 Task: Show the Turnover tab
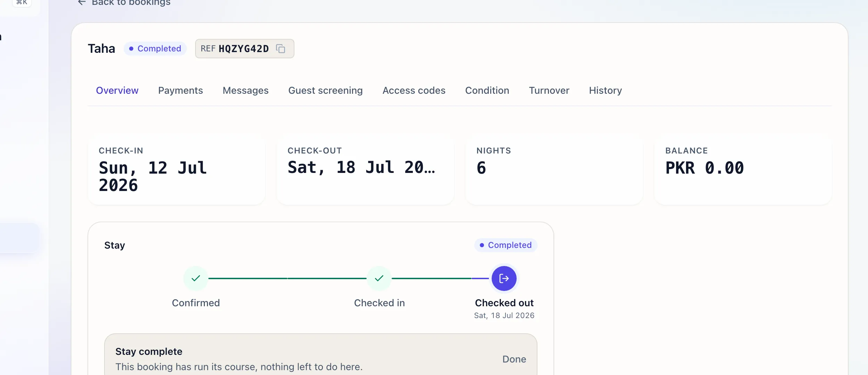tap(549, 90)
